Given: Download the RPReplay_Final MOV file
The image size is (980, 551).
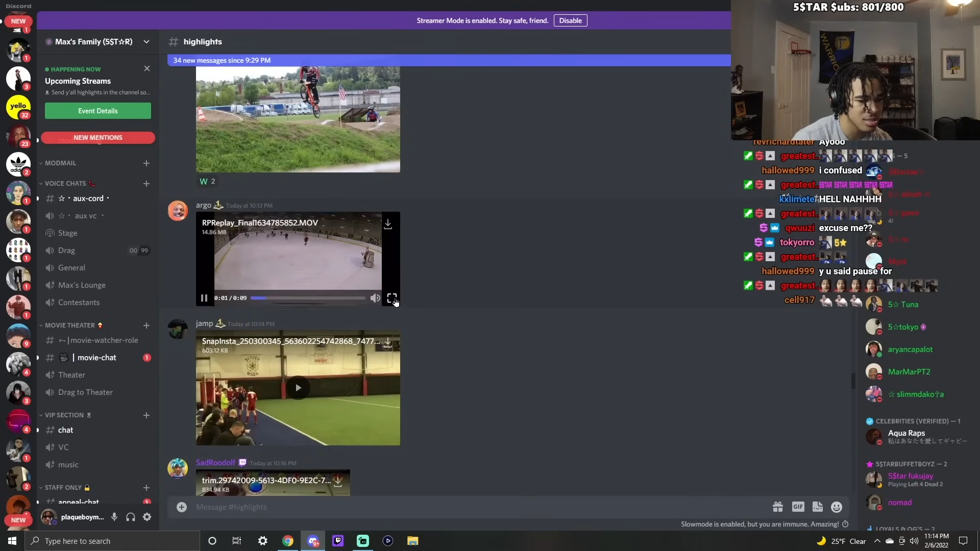Looking at the screenshot, I should (x=388, y=224).
